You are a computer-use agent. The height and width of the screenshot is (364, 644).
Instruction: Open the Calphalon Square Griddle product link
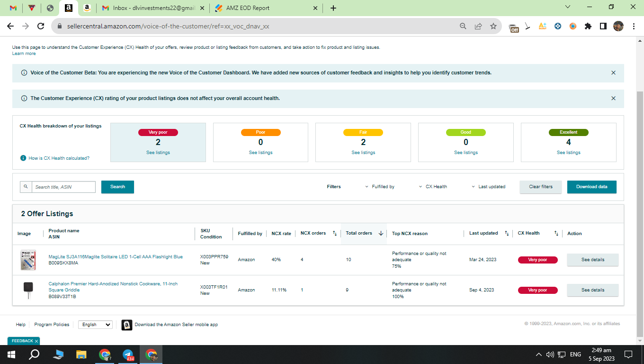click(113, 287)
